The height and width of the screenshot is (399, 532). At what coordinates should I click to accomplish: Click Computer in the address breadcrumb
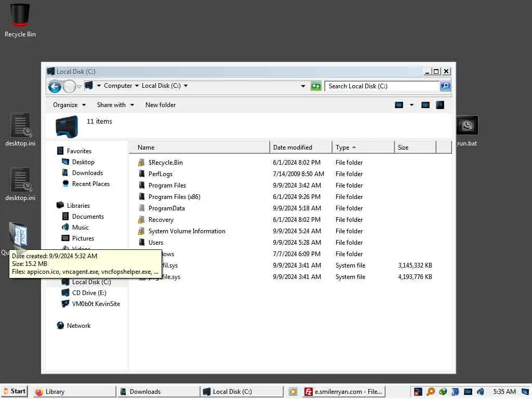118,86
